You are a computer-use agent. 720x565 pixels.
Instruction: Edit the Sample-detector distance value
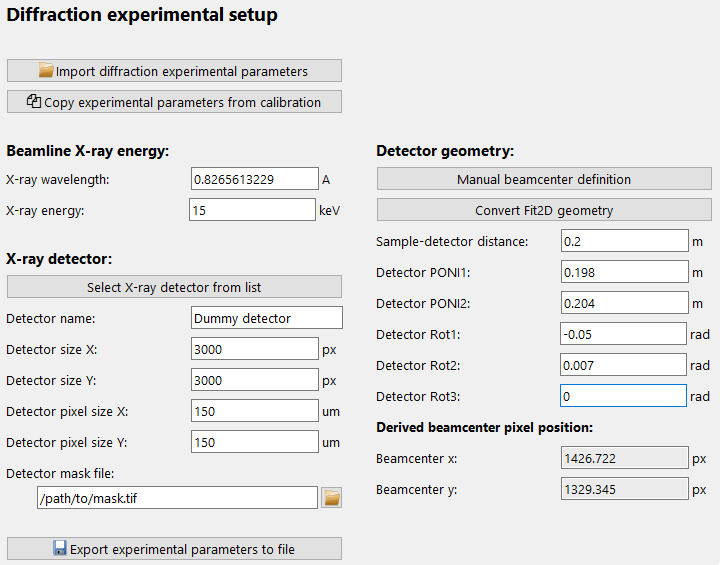click(624, 241)
